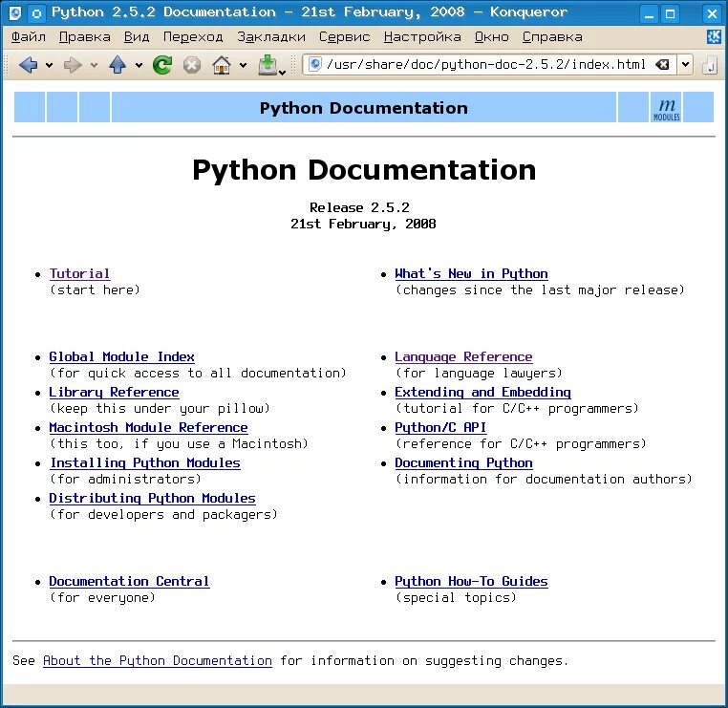Click the Up arrow navigation icon
Screen dimensions: 728x708
(118, 65)
